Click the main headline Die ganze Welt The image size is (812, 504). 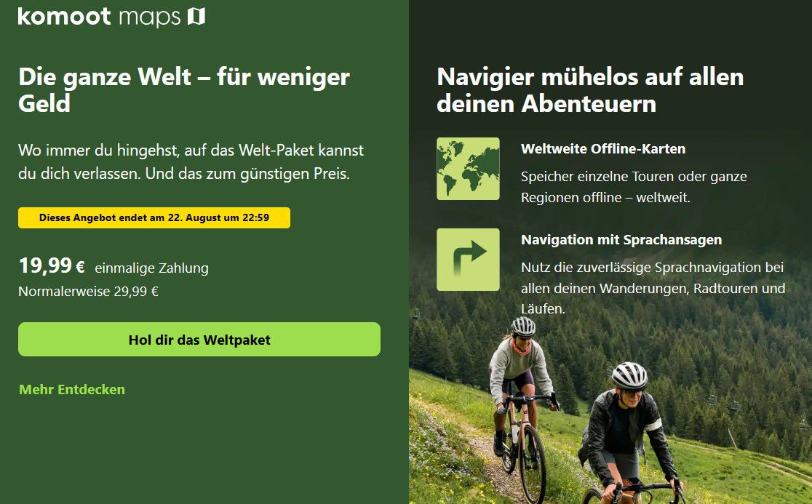click(x=184, y=90)
